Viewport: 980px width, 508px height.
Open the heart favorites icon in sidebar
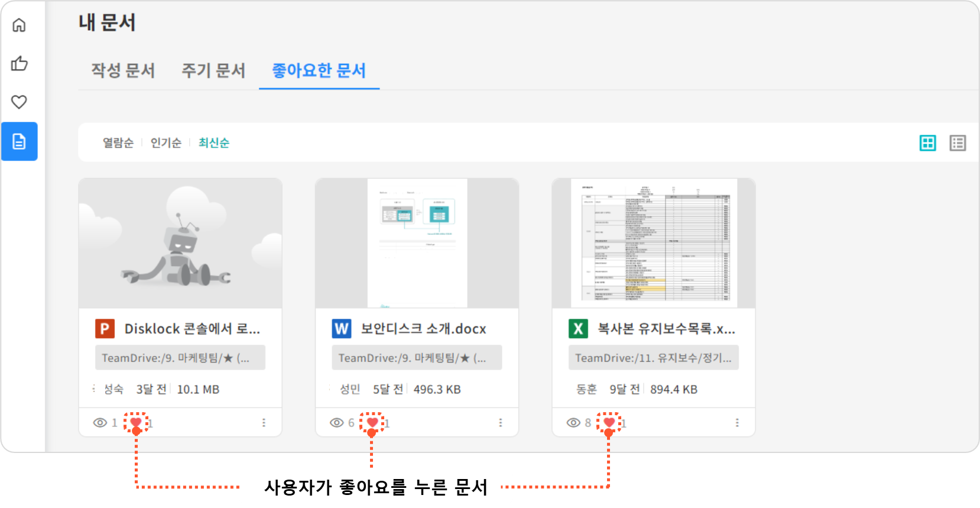19,102
